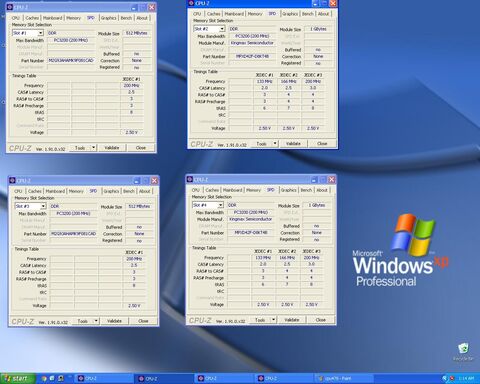Image resolution: width=480 pixels, height=384 pixels.
Task: Open Graphics tab in Slot #4 window
Action: tap(288, 190)
